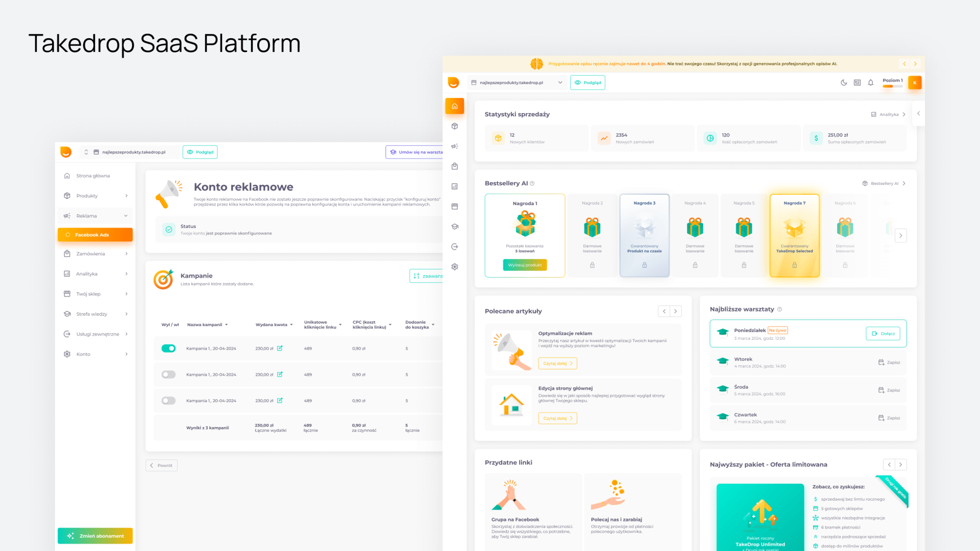Turn off the first Kampania 1 toggle
Image resolution: width=980 pixels, height=551 pixels.
(x=168, y=348)
